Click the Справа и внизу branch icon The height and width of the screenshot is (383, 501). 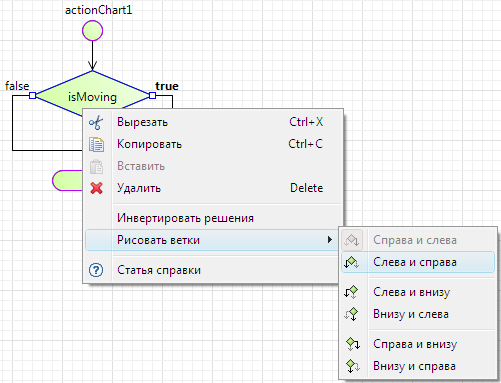tap(353, 344)
